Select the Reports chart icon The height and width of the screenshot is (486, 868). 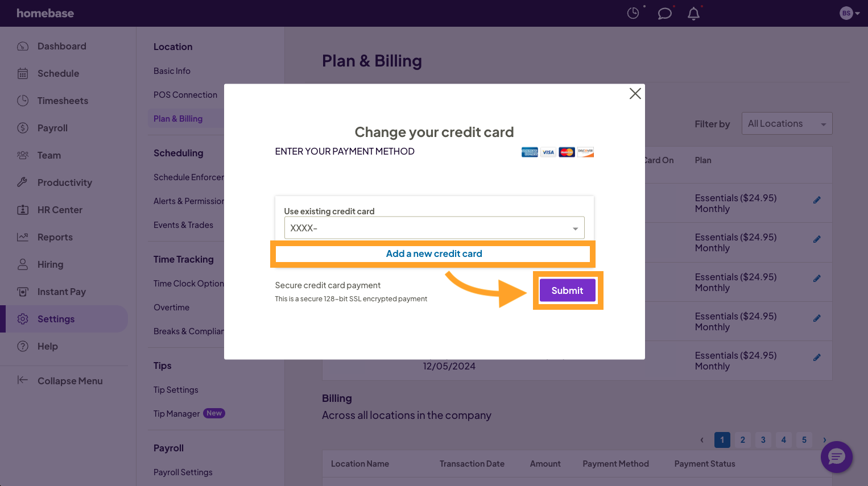(x=23, y=237)
